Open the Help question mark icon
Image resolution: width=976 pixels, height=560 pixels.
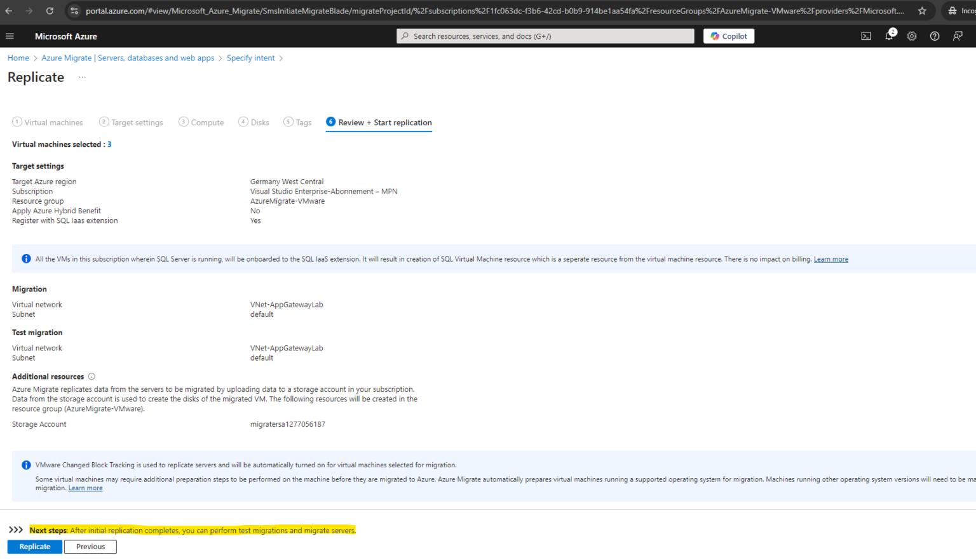point(935,36)
